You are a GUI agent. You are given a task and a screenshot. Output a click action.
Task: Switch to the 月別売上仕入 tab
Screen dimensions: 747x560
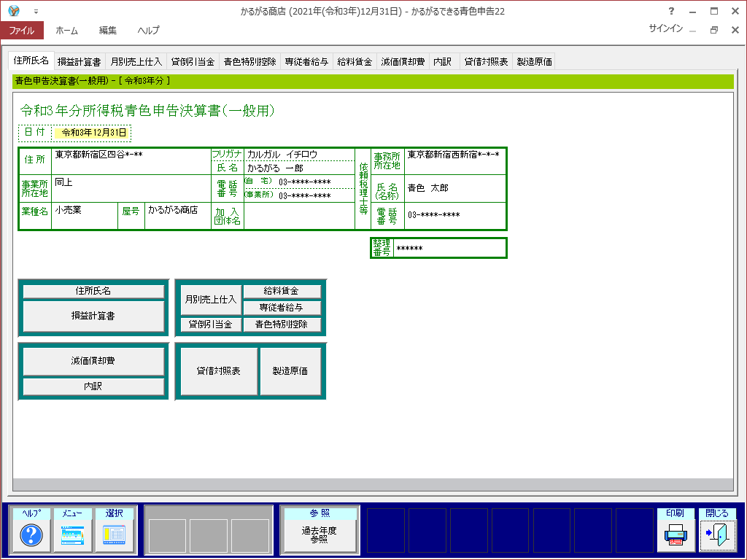tap(136, 62)
